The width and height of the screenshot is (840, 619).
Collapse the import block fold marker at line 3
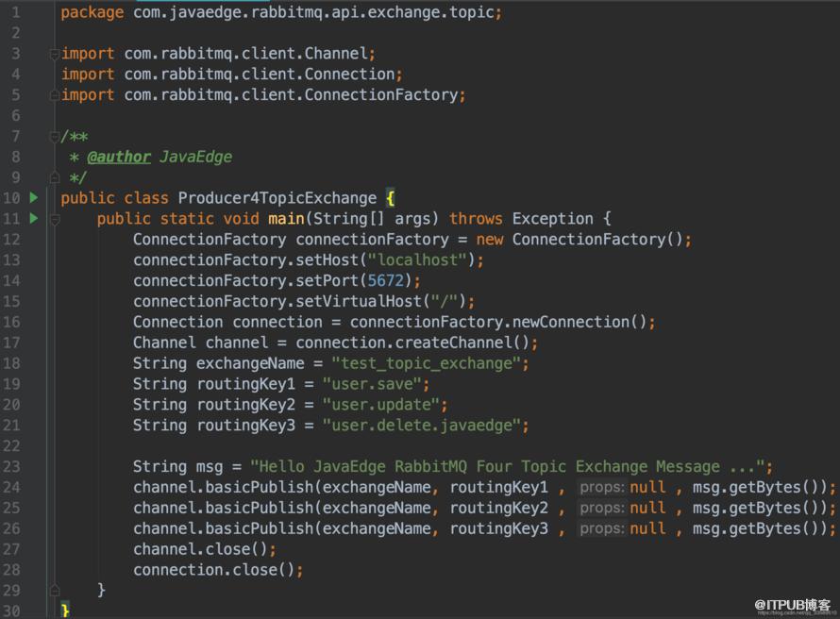pyautogui.click(x=54, y=54)
